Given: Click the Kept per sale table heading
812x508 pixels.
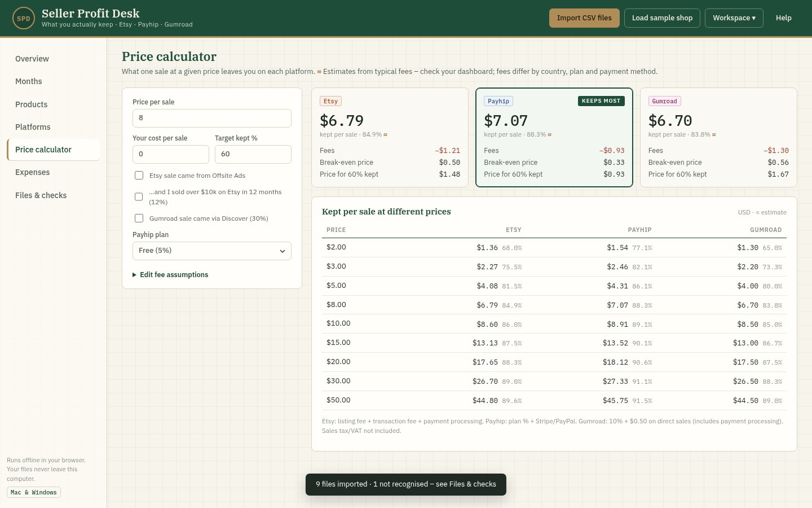Looking at the screenshot, I should click(x=386, y=212).
